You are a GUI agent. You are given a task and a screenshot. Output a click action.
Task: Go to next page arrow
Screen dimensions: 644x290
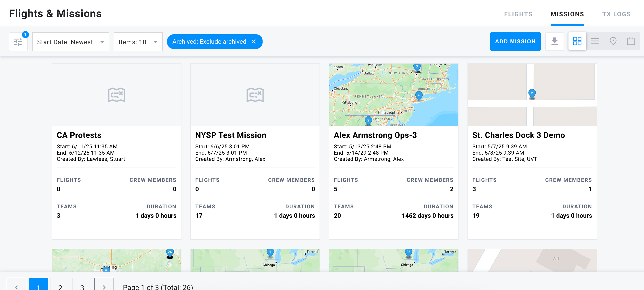click(104, 284)
